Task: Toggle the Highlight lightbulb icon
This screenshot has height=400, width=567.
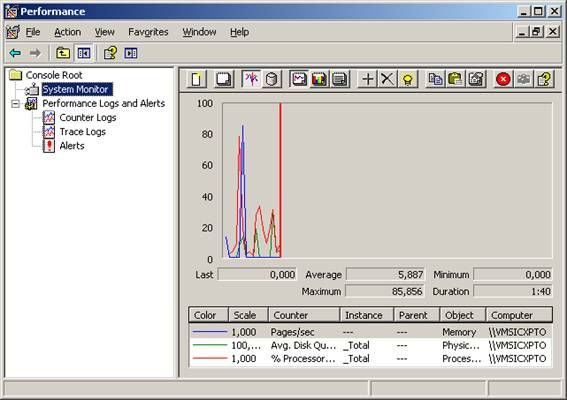Action: click(408, 79)
